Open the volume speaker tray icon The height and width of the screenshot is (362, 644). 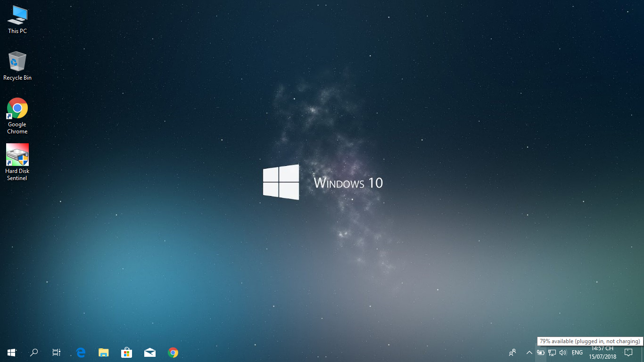click(563, 353)
